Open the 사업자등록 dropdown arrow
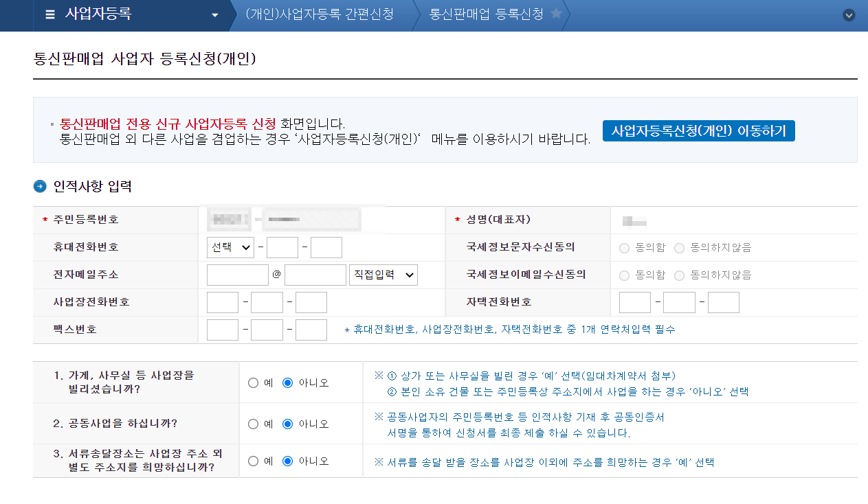Viewport: 868px width, 504px height. click(x=215, y=14)
